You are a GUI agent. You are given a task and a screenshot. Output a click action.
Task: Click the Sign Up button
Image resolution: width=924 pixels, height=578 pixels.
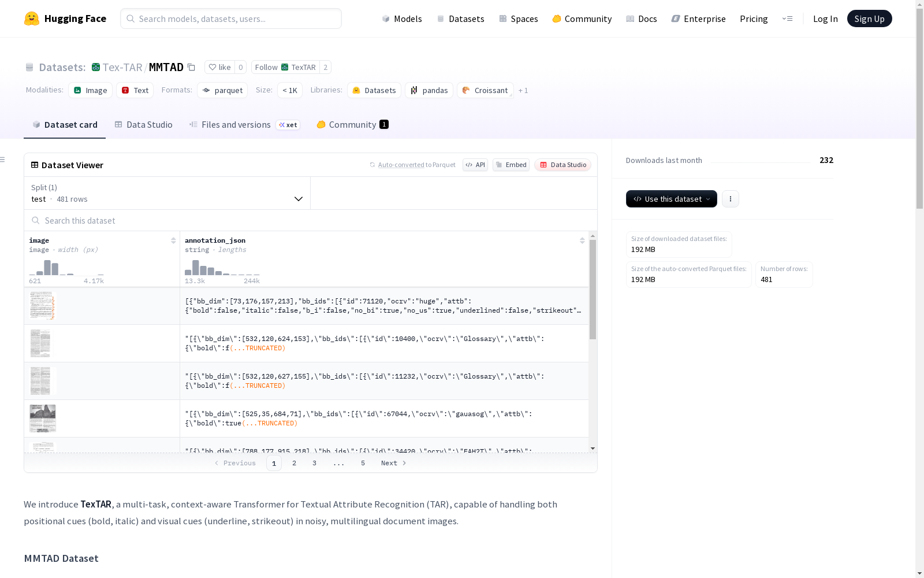click(869, 18)
